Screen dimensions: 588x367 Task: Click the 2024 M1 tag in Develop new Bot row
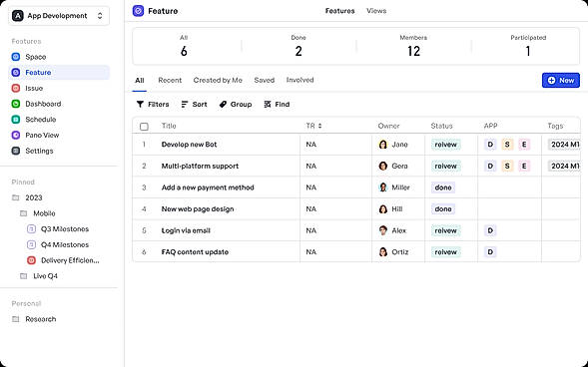coord(564,145)
